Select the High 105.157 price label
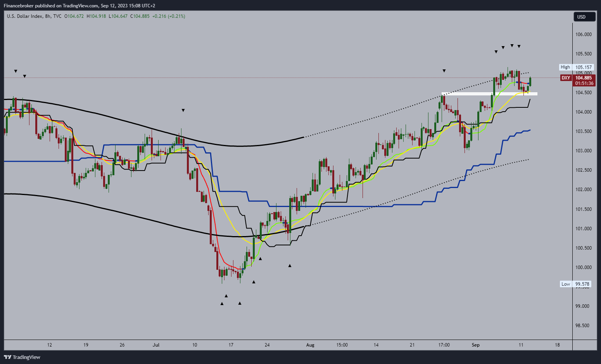This screenshot has height=364, width=601. pos(576,67)
